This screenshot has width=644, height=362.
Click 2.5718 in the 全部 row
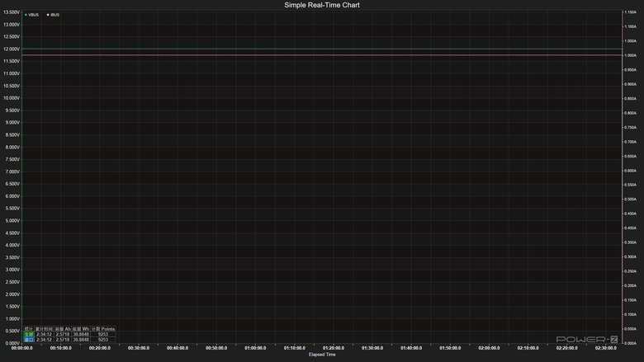tap(63, 335)
